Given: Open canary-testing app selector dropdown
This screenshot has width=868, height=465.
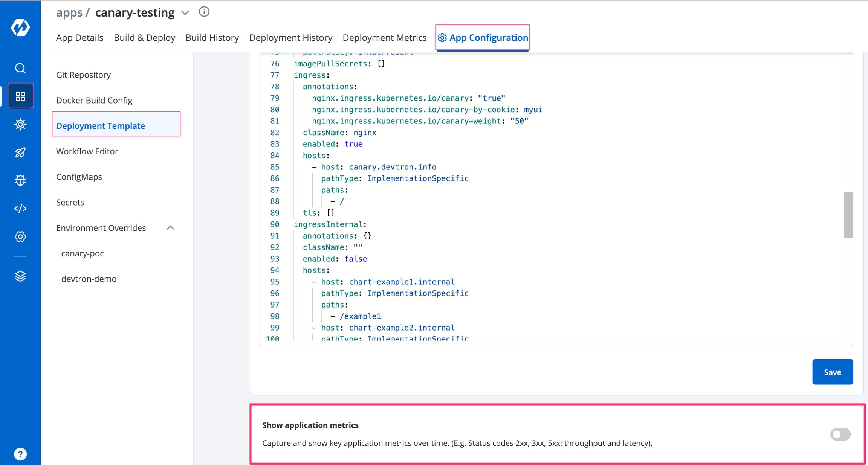Looking at the screenshot, I should [x=185, y=13].
